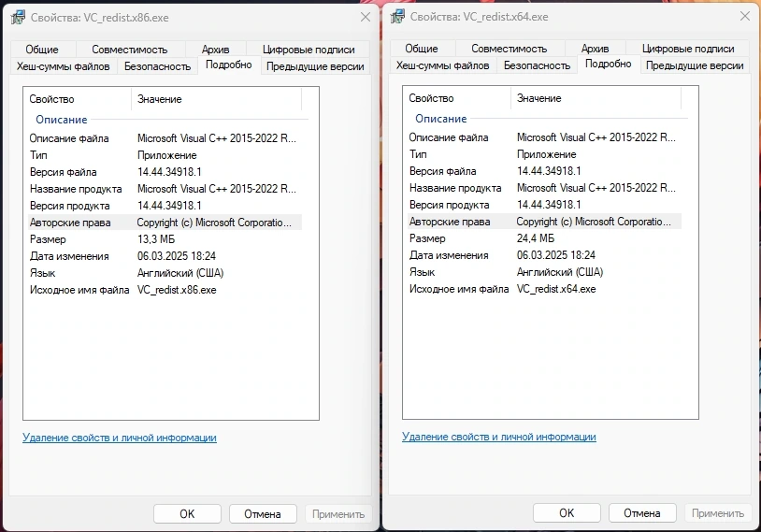Select Подробно tab in x86 window

tap(229, 65)
